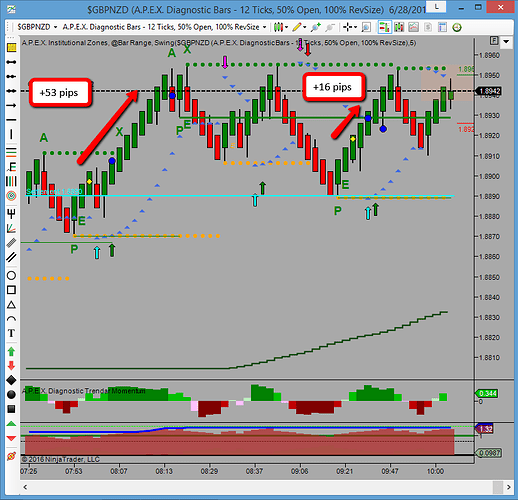Click the grayed dollar trade icon

(428, 27)
